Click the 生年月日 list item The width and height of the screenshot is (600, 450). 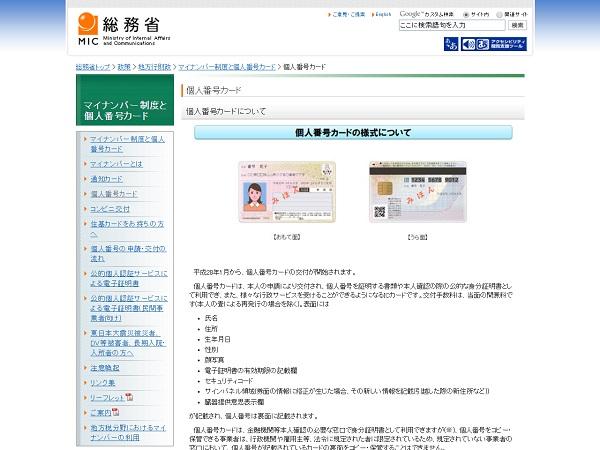(x=217, y=339)
